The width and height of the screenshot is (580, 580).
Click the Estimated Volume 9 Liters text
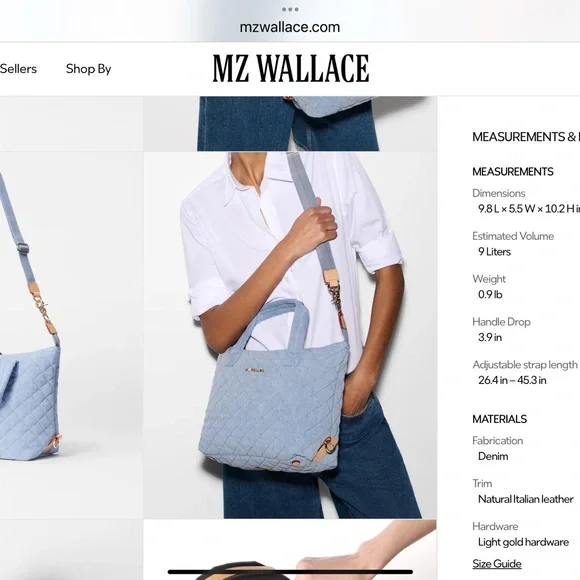pos(495,252)
